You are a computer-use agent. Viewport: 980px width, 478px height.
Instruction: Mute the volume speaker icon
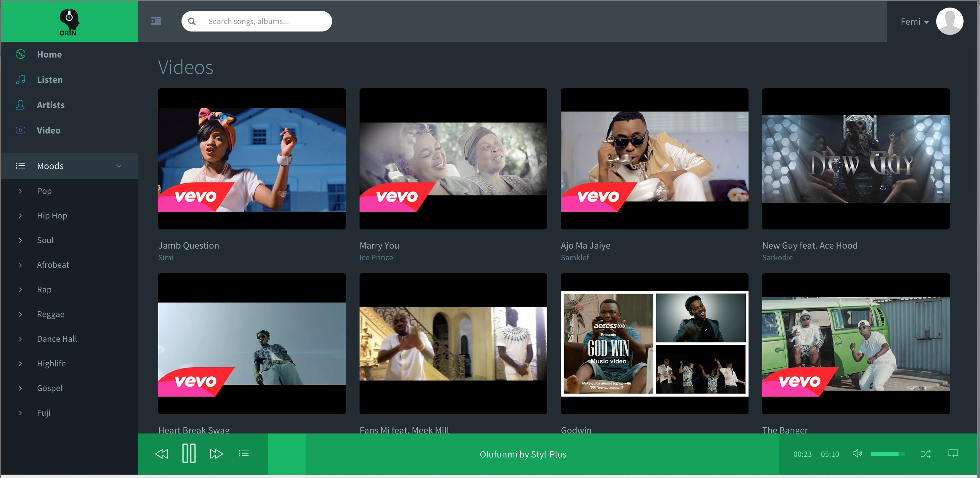(857, 453)
